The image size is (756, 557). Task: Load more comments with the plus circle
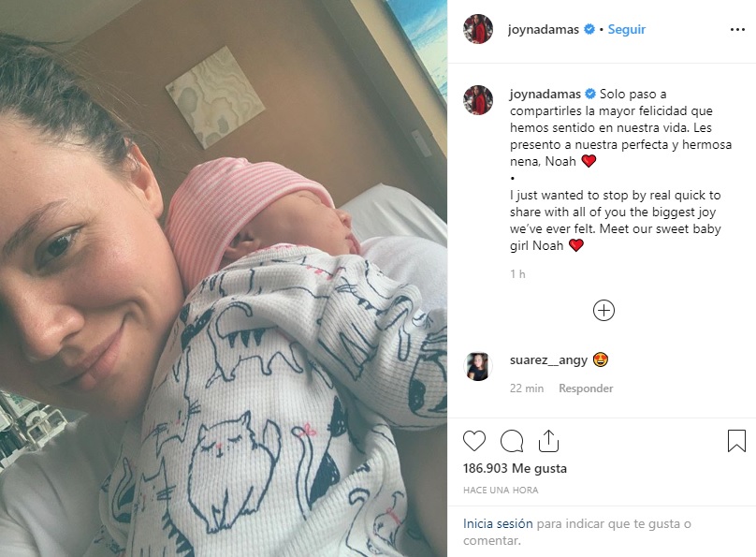(603, 310)
